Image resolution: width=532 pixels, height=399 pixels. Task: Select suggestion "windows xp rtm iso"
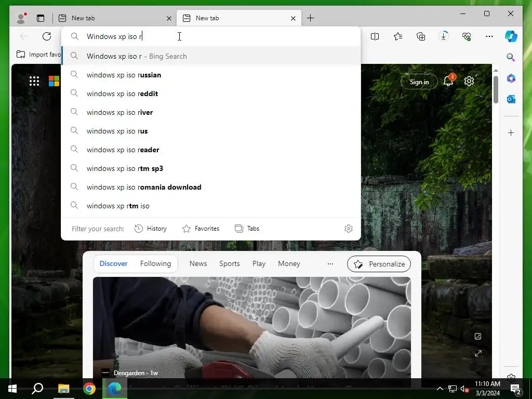tap(211, 206)
